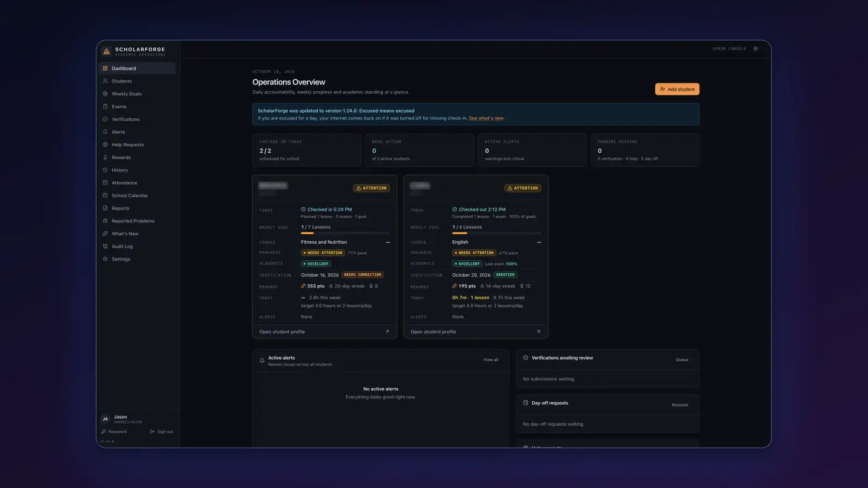Click the Audit Log scroll icon
The width and height of the screenshot is (868, 488).
[105, 247]
